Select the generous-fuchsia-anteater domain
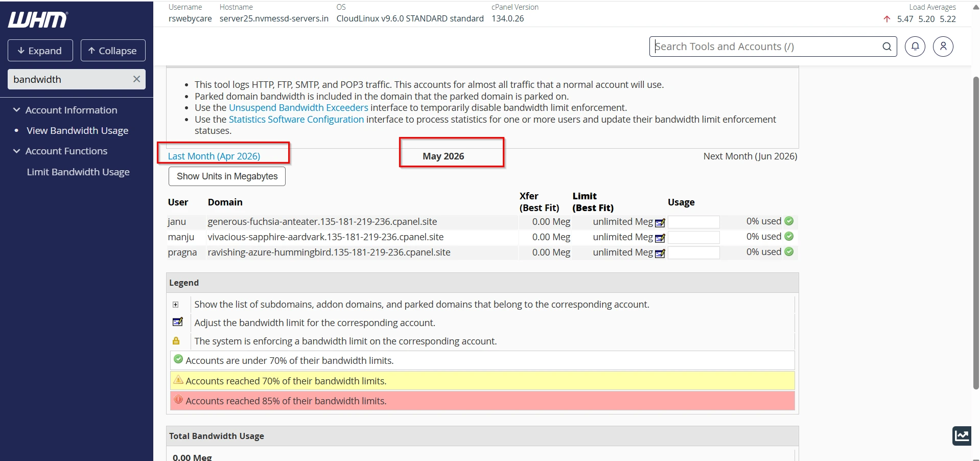 (322, 221)
